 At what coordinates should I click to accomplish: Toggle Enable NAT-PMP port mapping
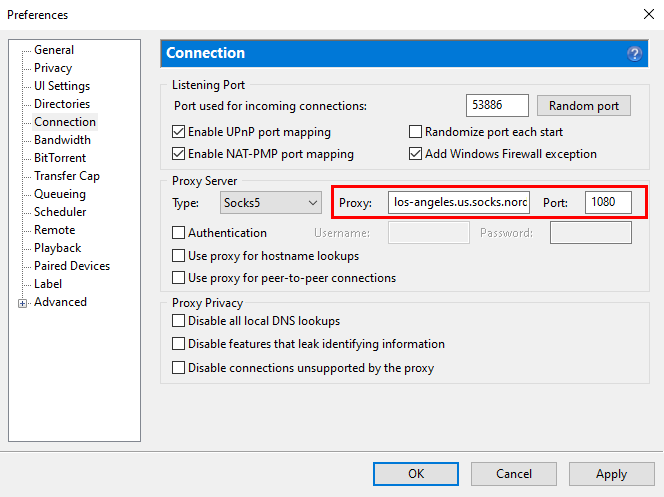[179, 154]
